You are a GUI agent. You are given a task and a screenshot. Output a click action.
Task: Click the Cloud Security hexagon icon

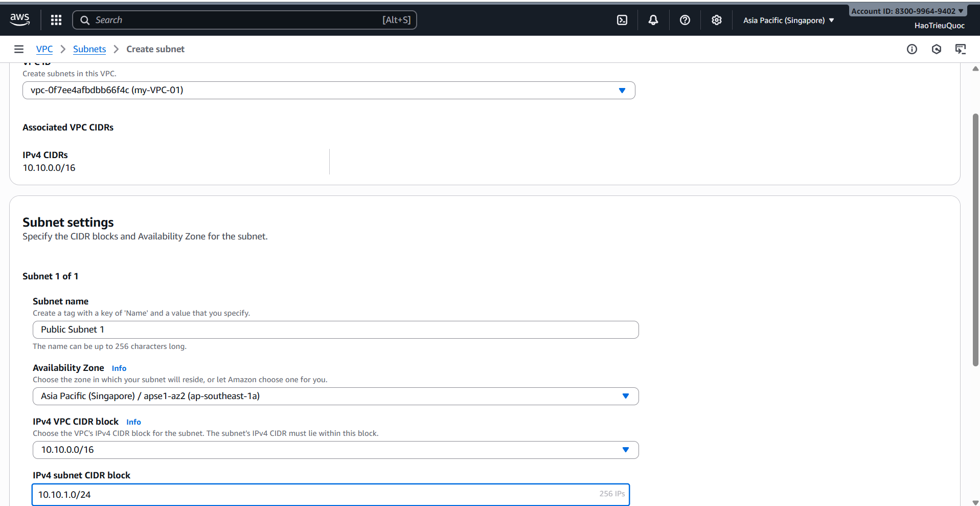(937, 49)
